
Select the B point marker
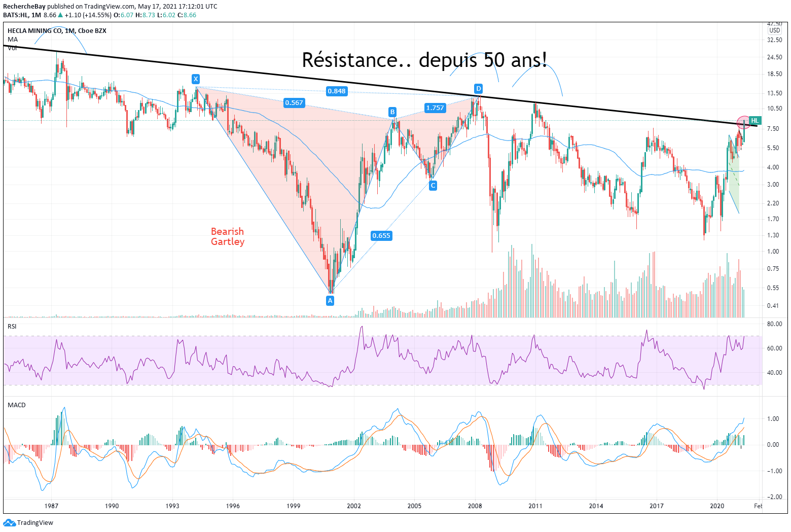(392, 112)
